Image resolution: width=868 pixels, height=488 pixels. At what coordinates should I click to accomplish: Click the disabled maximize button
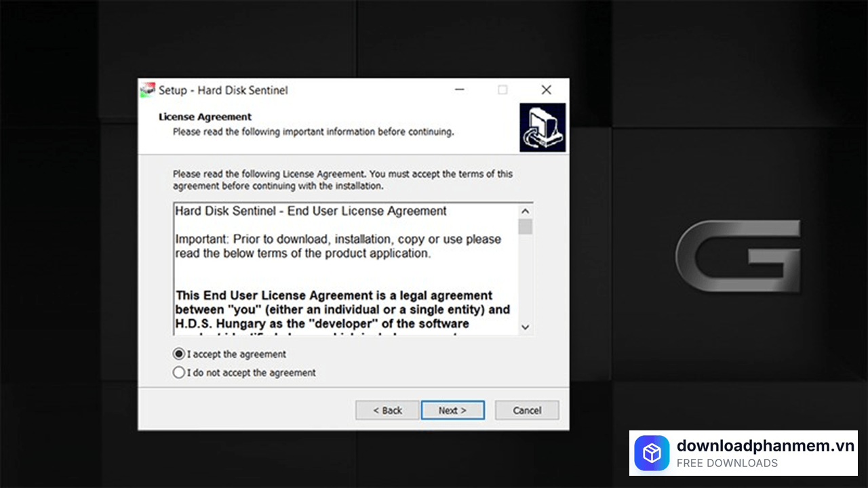[502, 90]
